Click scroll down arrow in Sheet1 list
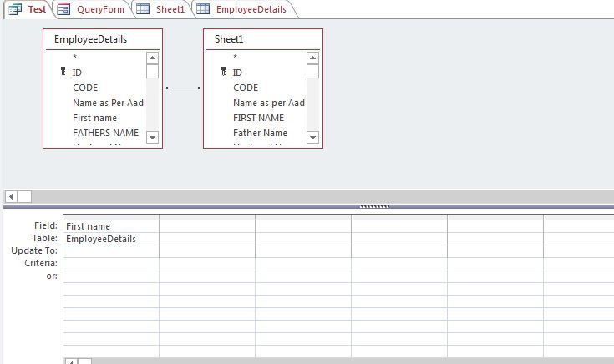The width and height of the screenshot is (614, 364). click(x=312, y=138)
